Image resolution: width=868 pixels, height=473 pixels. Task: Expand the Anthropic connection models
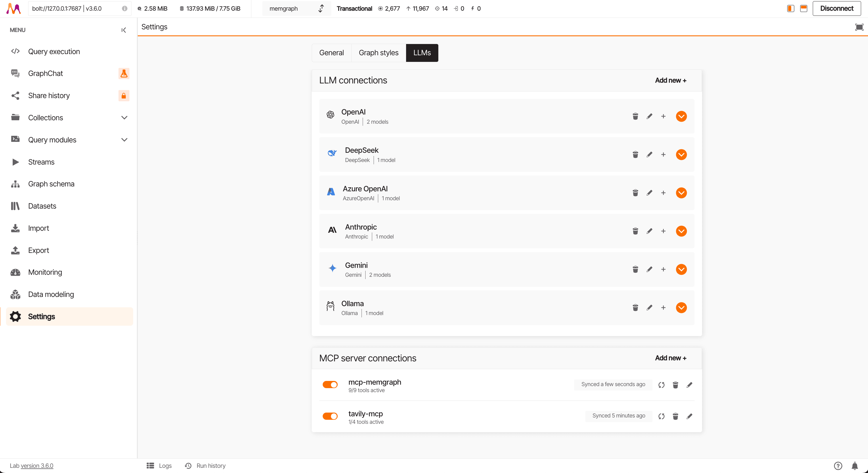click(681, 231)
